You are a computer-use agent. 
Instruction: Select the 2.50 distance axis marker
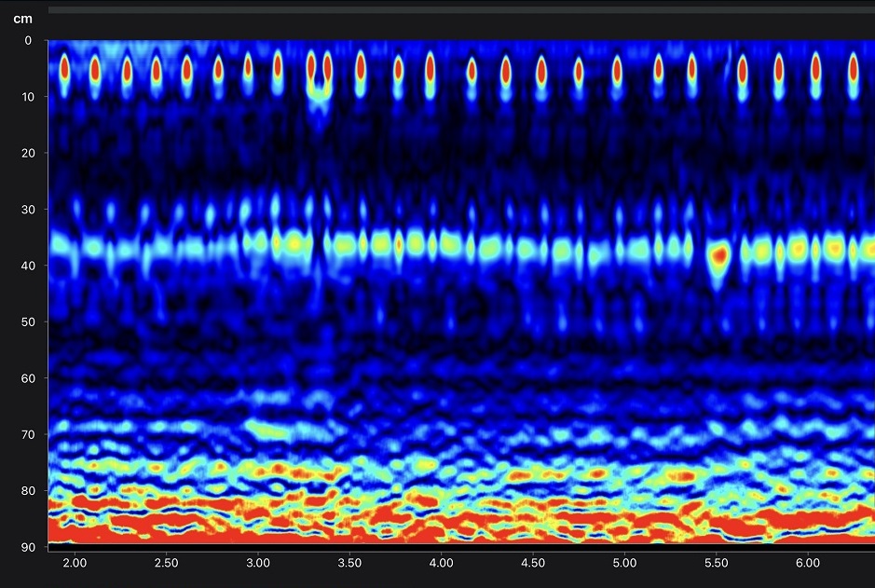166,564
